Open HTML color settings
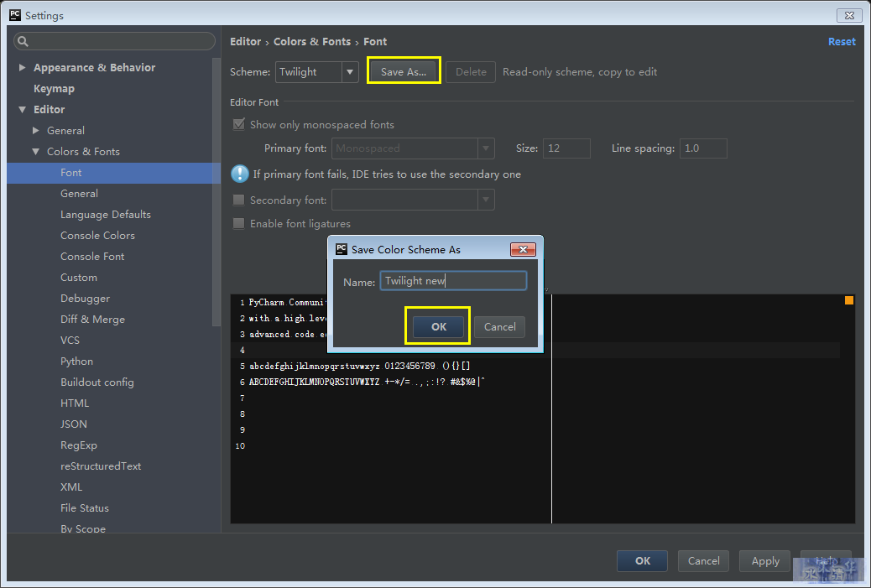Image resolution: width=871 pixels, height=588 pixels. point(75,403)
